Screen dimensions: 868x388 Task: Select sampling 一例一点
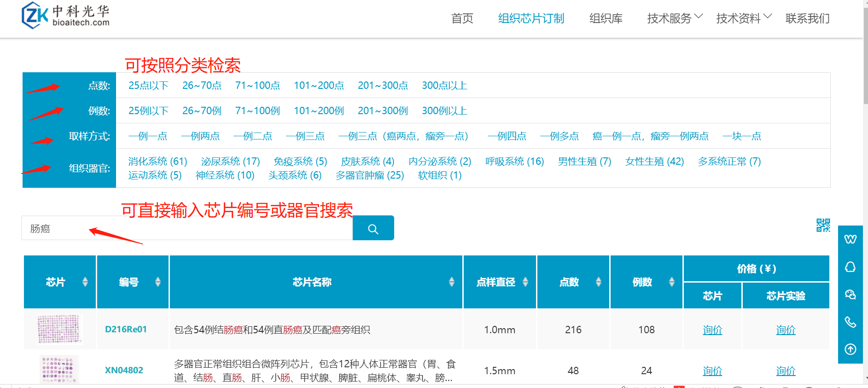[148, 136]
